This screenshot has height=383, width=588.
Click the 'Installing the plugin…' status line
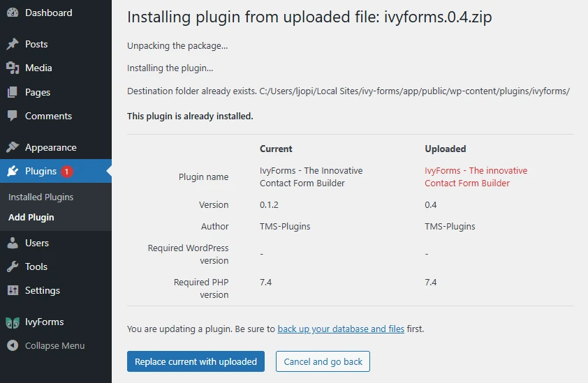170,68
